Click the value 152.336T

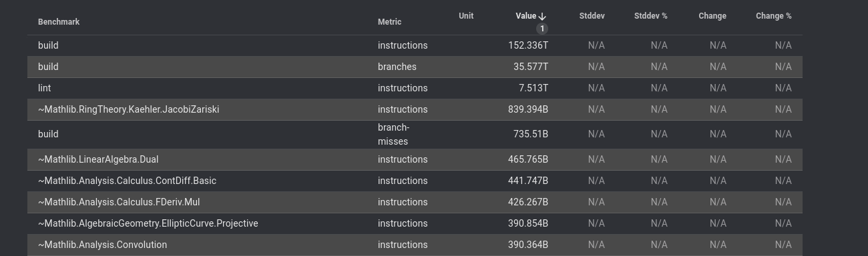[x=528, y=45]
